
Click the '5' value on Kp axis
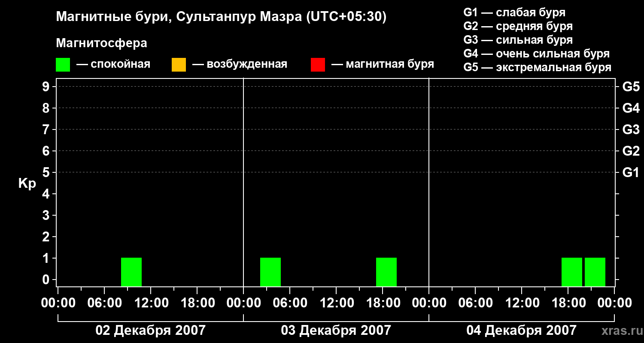click(46, 172)
